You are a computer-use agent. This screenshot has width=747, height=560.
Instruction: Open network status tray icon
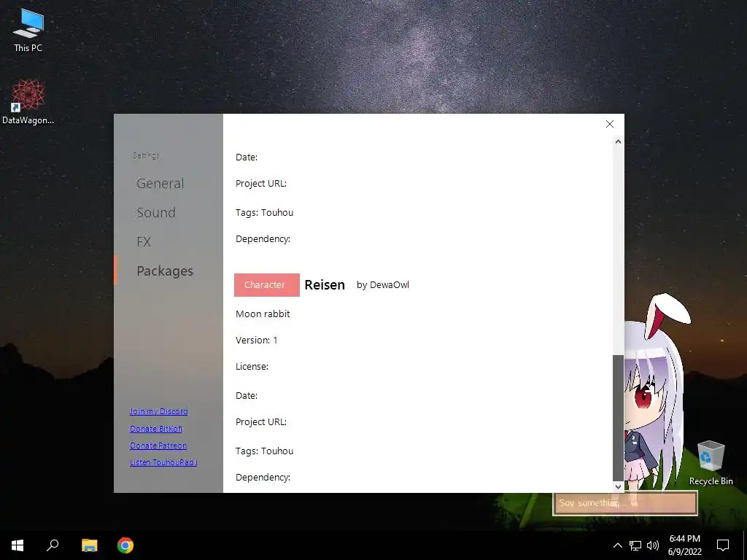click(x=635, y=545)
